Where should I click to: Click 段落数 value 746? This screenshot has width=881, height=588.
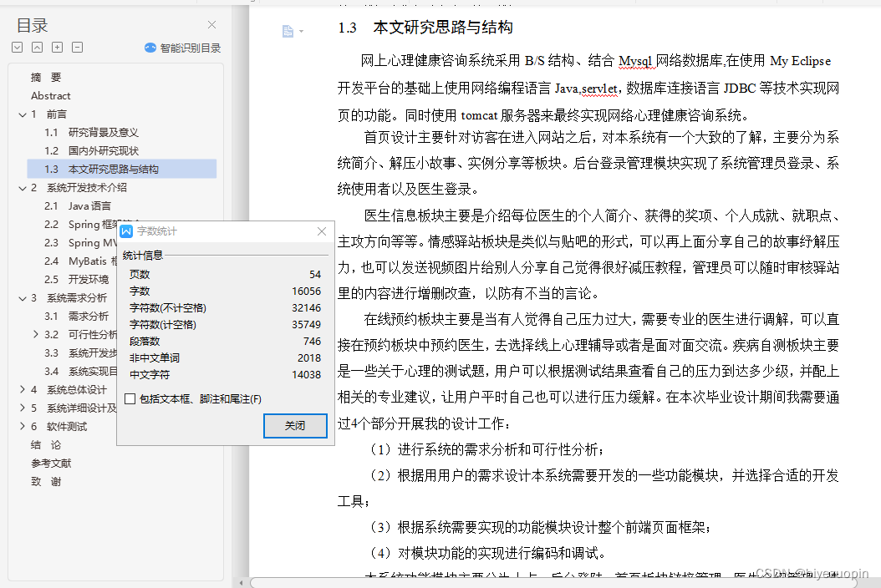[x=312, y=342]
